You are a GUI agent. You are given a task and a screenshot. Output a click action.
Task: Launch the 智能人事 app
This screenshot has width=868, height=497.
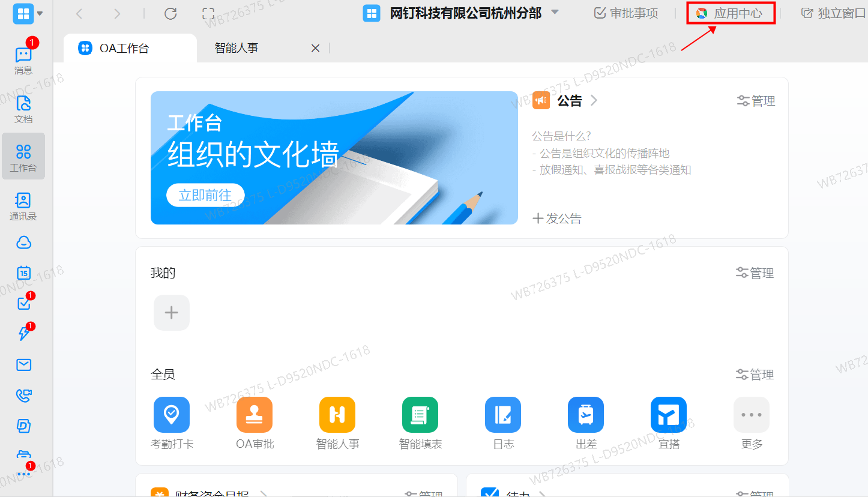point(337,420)
